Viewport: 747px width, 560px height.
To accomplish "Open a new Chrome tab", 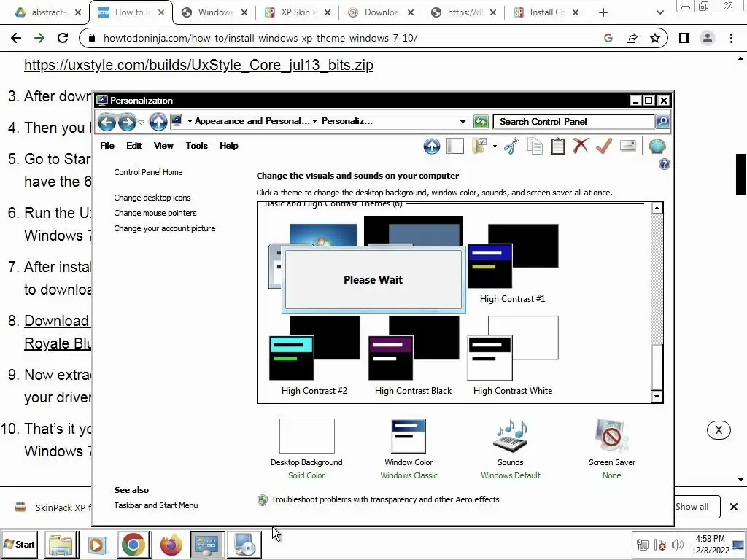I will pyautogui.click(x=603, y=12).
